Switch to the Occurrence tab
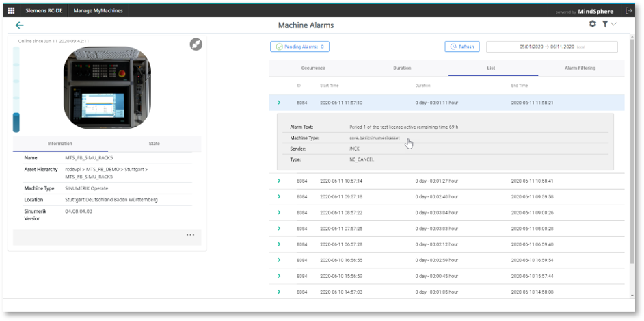The width and height of the screenshot is (644, 321). coord(313,68)
